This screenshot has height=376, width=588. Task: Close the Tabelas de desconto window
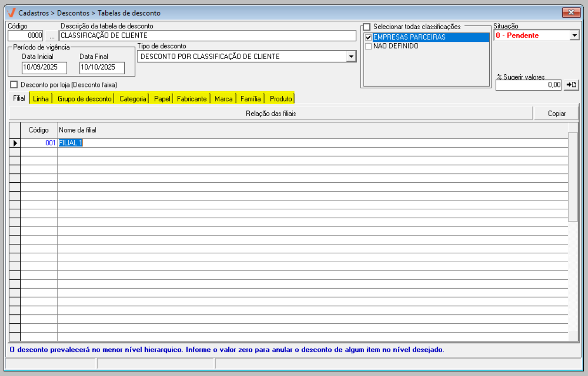[571, 13]
